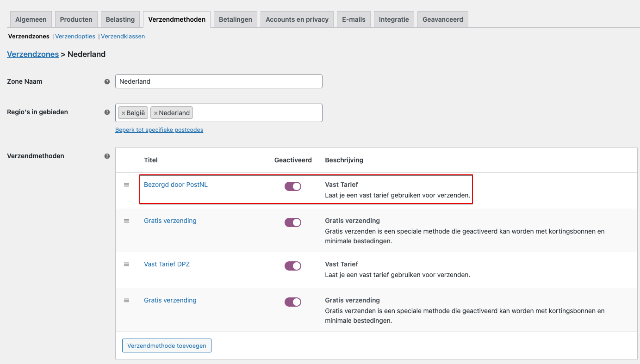The image size is (640, 364).
Task: Click the drag handle for Vast Tarief DPZ
Action: (126, 264)
